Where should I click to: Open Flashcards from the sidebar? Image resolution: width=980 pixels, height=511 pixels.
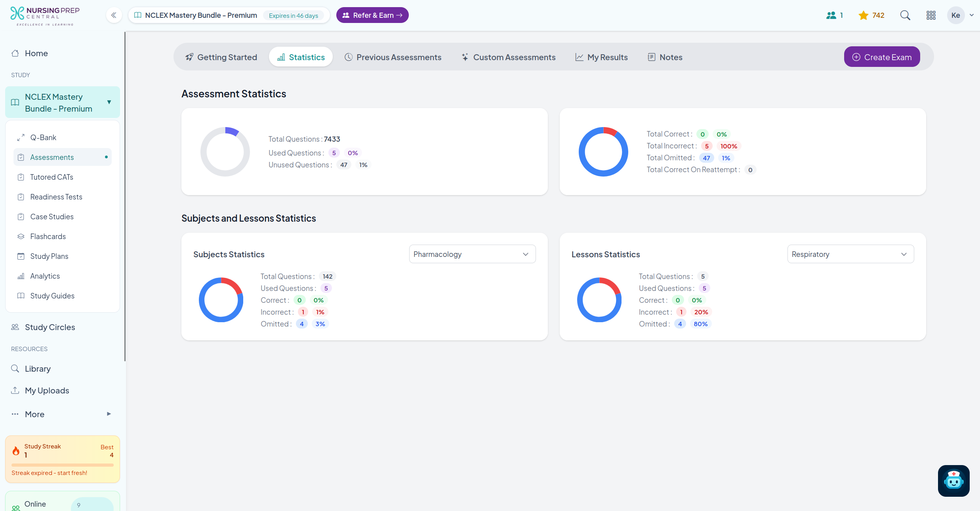pyautogui.click(x=48, y=236)
